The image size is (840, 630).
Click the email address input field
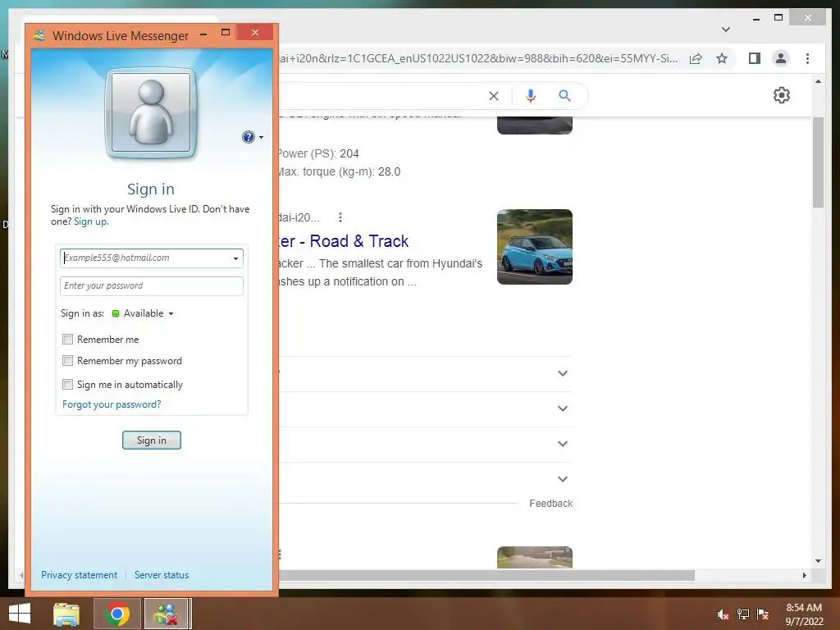click(152, 258)
